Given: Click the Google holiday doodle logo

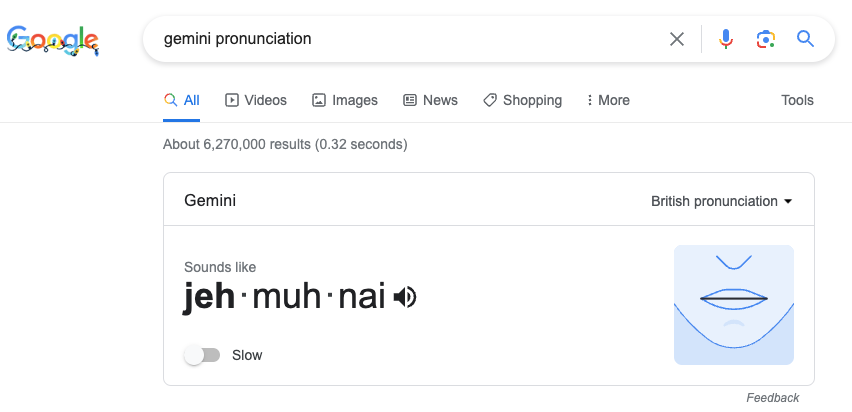Looking at the screenshot, I should pyautogui.click(x=53, y=41).
